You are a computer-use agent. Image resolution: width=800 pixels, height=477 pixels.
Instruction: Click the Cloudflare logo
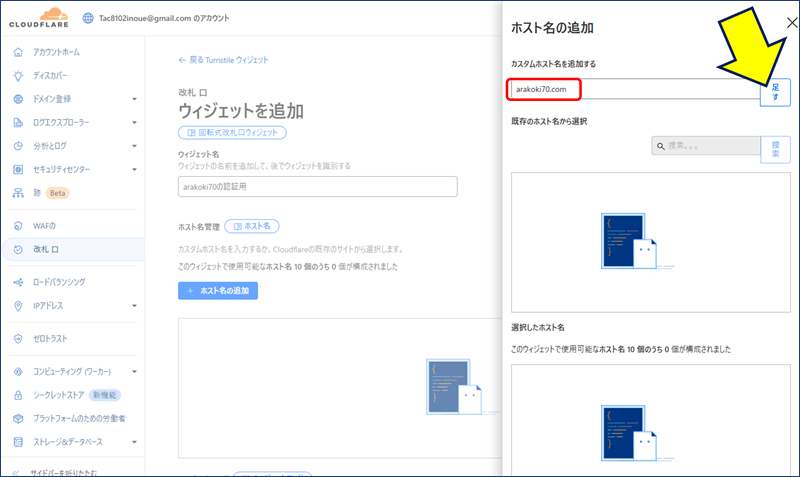pos(39,17)
